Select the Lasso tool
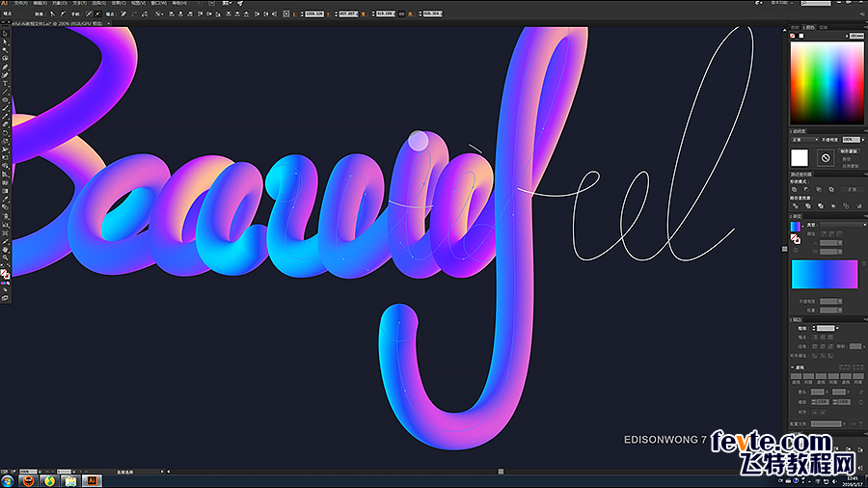868x488 pixels. [5, 59]
